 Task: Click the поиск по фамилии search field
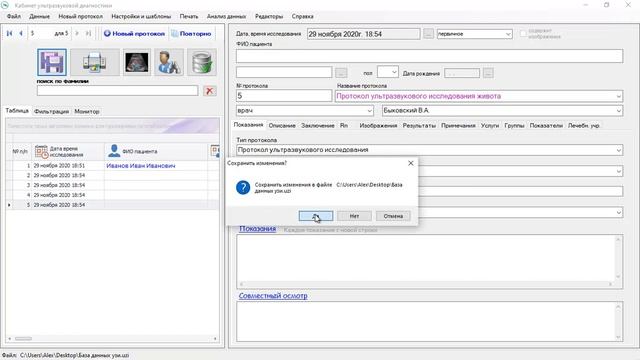(x=118, y=91)
